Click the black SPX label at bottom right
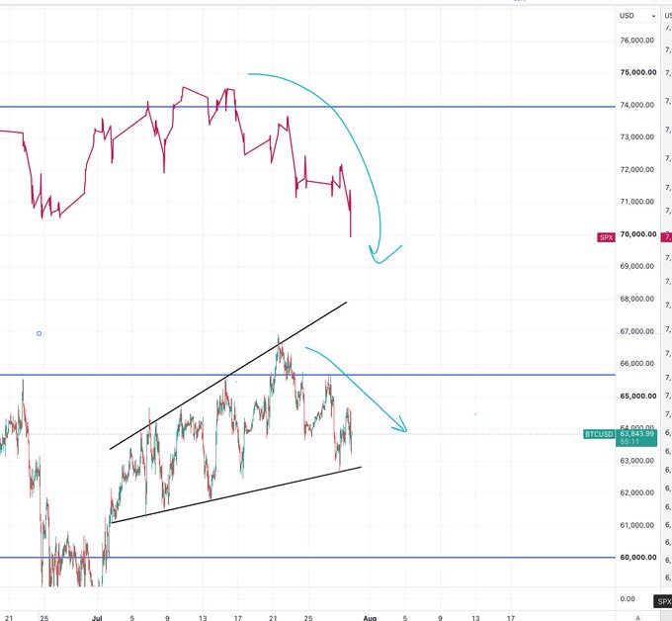This screenshot has width=672, height=621. (662, 601)
